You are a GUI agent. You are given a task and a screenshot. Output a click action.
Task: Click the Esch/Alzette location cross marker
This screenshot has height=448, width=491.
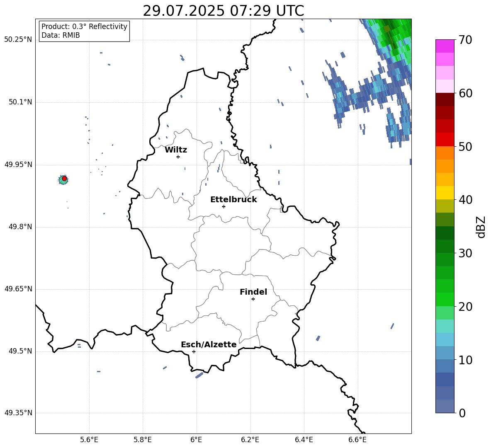[x=194, y=351]
